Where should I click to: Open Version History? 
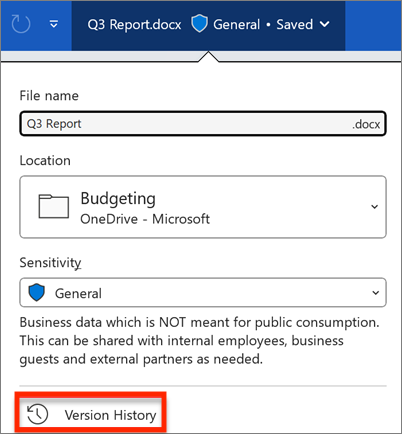tap(90, 413)
